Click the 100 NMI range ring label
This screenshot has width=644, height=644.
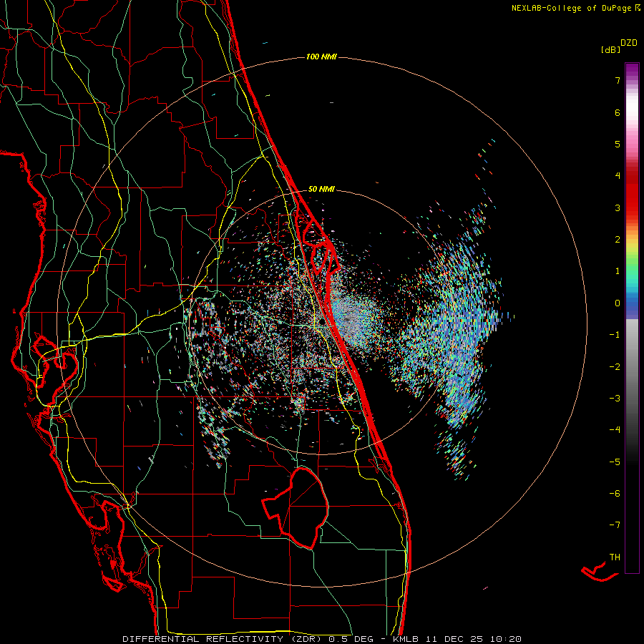point(321,57)
